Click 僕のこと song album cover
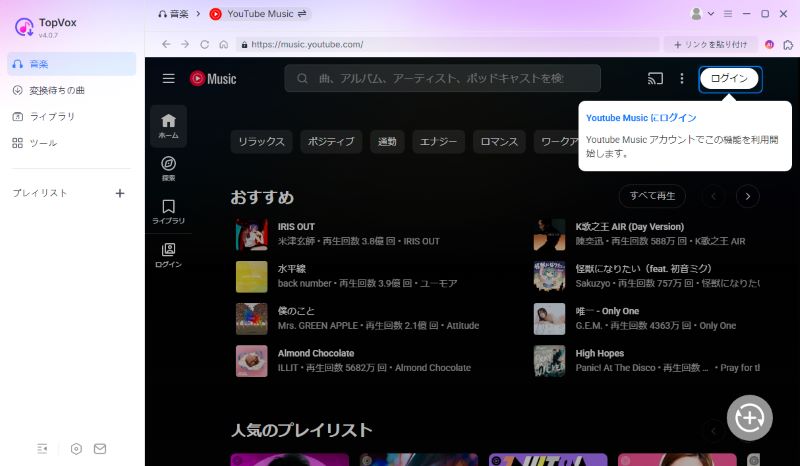 pos(252,318)
